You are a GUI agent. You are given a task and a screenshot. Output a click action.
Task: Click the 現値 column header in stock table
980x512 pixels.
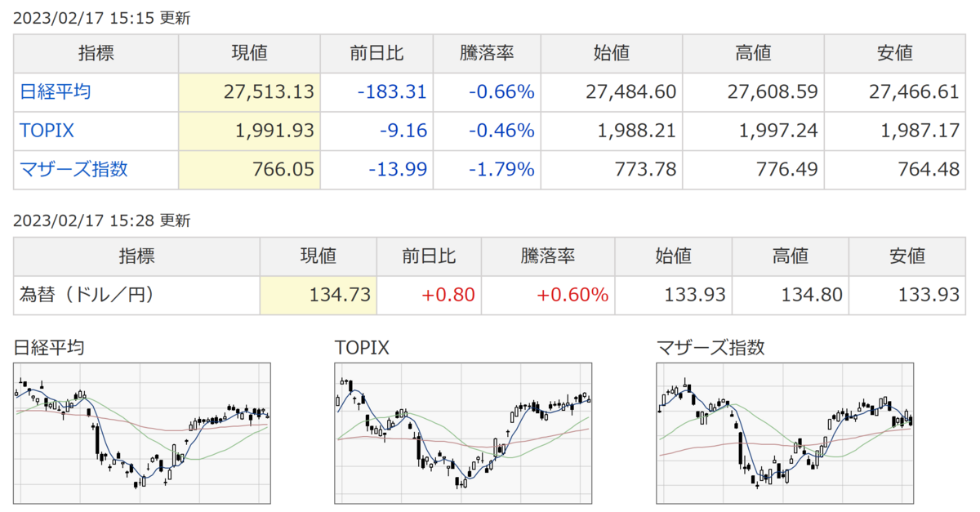pos(249,54)
